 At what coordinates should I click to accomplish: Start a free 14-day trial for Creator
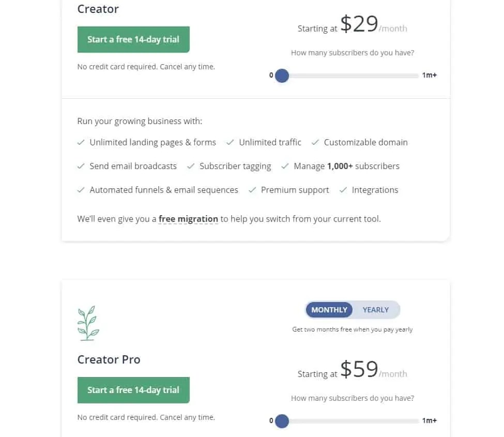pos(133,39)
